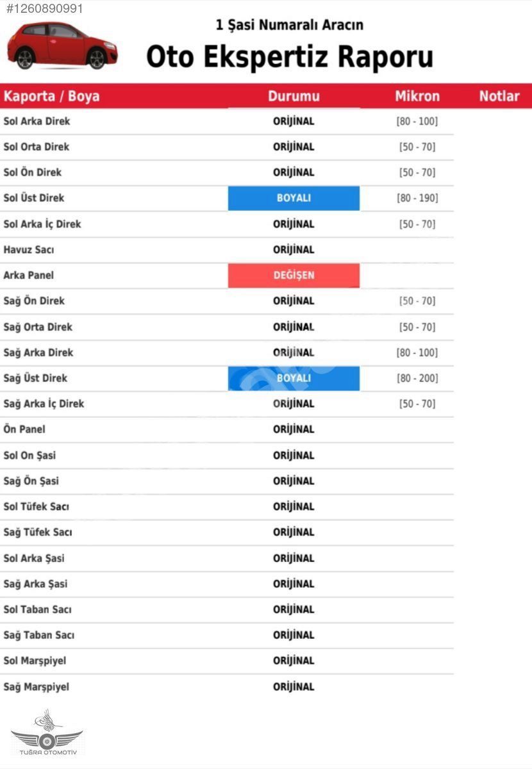The height and width of the screenshot is (769, 532).
Task: Select the Durumu column header
Action: coord(294,96)
